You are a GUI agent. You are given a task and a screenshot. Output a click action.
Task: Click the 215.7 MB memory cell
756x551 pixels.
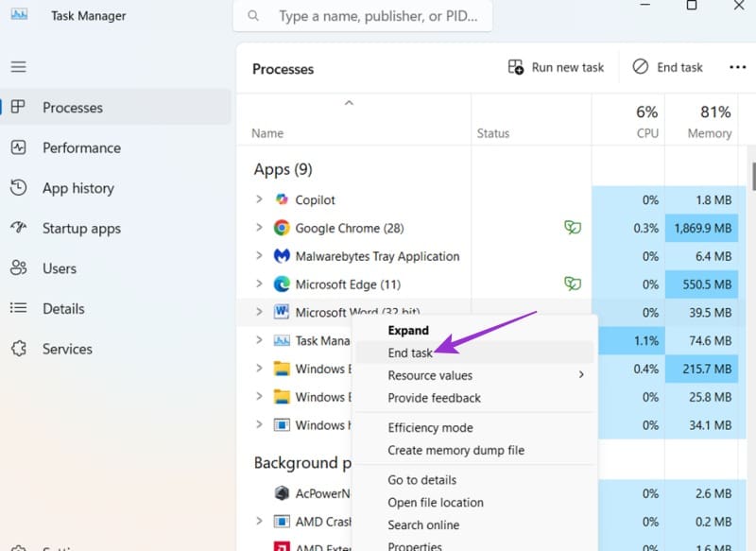coord(701,369)
